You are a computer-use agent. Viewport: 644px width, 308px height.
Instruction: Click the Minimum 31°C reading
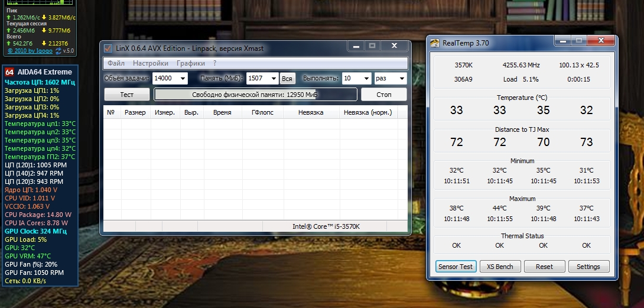pos(587,170)
